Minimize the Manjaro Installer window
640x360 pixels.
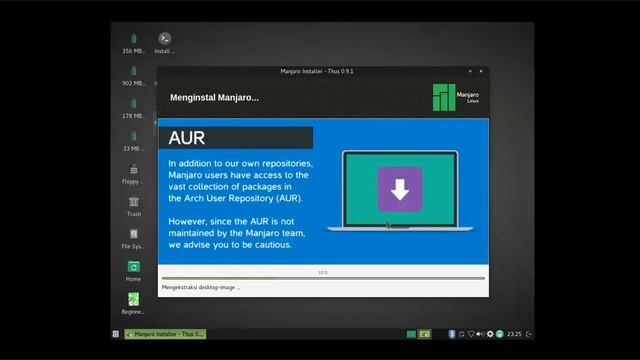[x=470, y=71]
